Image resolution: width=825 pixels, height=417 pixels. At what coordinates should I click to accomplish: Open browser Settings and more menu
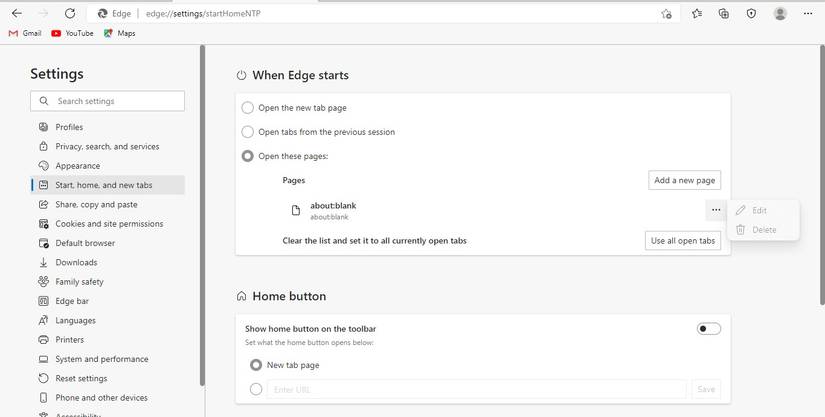[811, 14]
